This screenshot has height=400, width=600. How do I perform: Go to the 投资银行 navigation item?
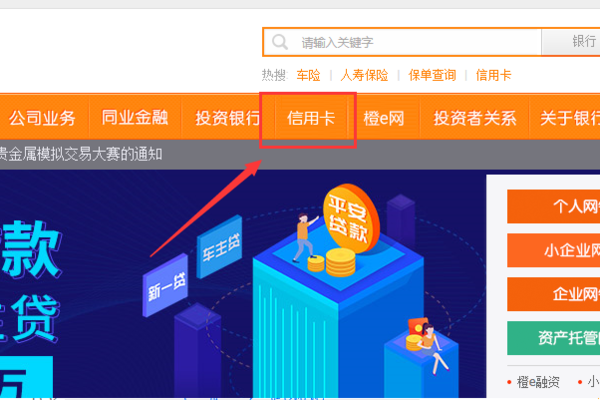[228, 118]
